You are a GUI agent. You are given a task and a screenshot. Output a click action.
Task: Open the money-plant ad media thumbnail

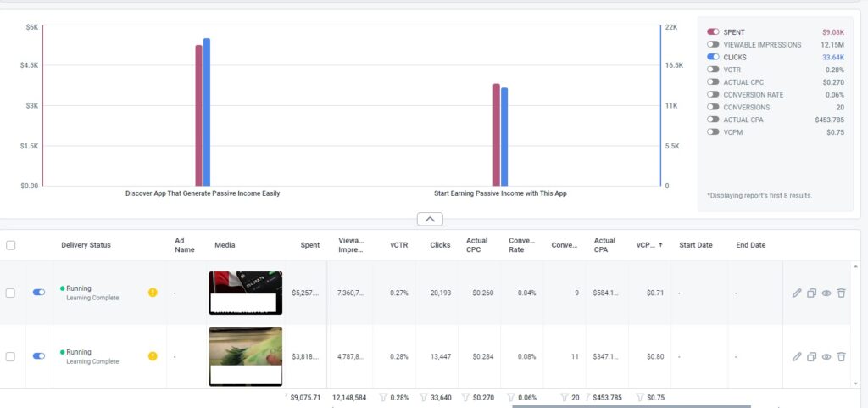(x=246, y=356)
